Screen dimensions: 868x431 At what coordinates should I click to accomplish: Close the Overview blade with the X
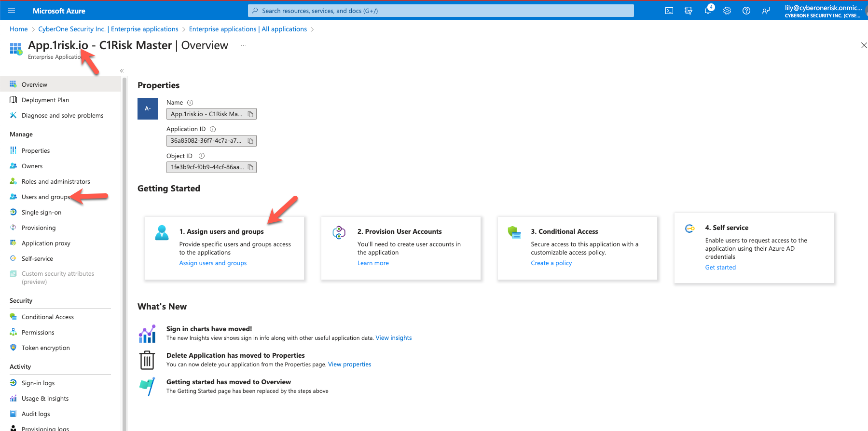pos(864,45)
